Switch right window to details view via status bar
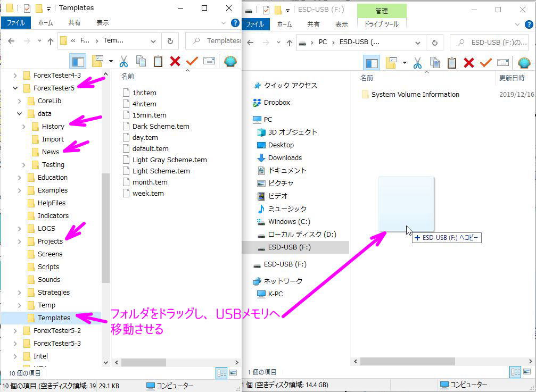The image size is (536, 392). [x=515, y=372]
